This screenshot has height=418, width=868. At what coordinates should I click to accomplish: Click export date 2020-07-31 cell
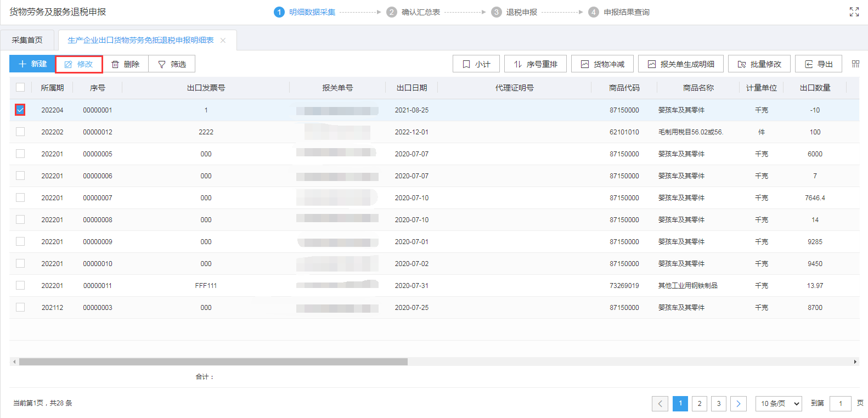[412, 286]
